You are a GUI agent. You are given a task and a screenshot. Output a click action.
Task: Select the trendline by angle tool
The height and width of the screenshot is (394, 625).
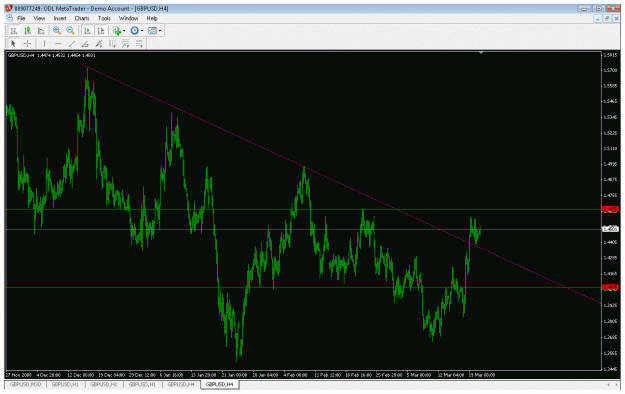point(85,43)
